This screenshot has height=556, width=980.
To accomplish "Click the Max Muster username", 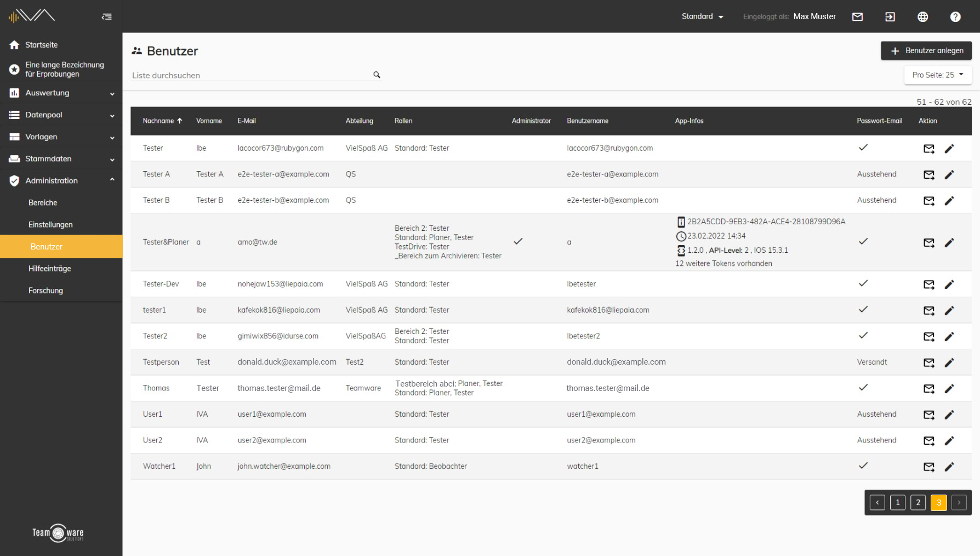I will point(814,16).
